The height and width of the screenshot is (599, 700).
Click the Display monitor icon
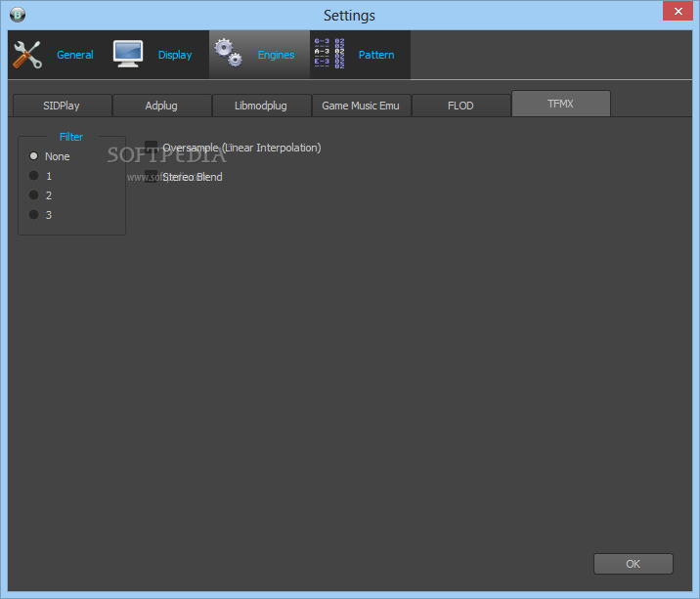point(128,54)
